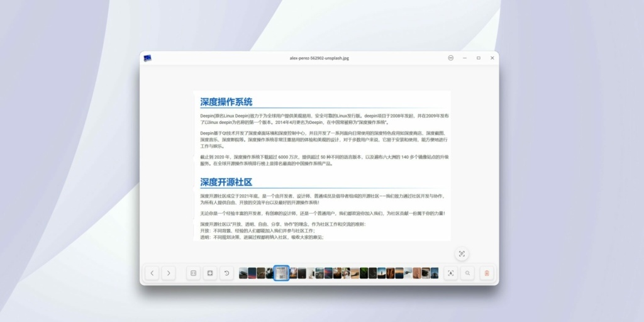Image resolution: width=644 pixels, height=322 pixels.
Task: Click the magnifier icon beside the trash
Action: coord(467,273)
